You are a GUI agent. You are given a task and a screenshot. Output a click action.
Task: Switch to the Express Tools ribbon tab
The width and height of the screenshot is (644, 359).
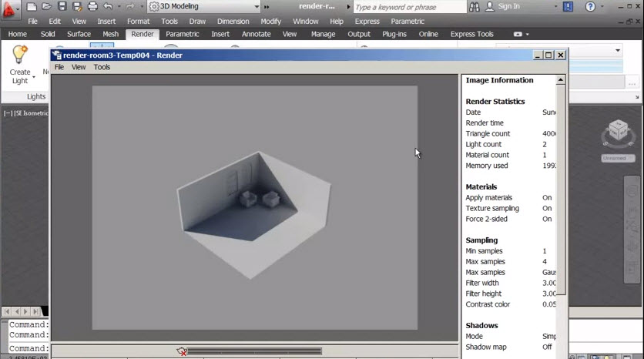(x=472, y=34)
